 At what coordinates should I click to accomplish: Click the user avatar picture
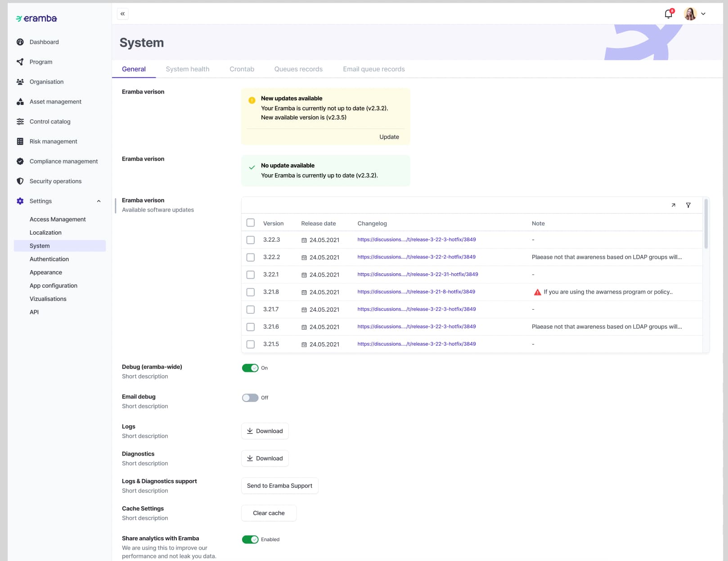coord(690,14)
